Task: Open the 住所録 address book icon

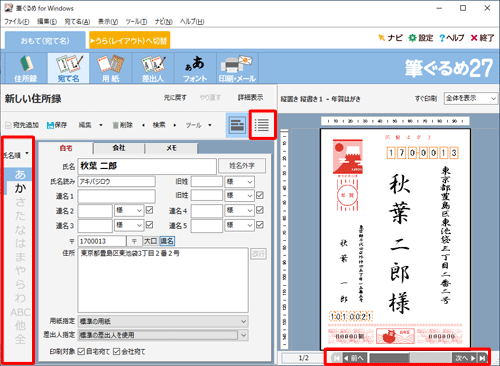Action: [26, 68]
